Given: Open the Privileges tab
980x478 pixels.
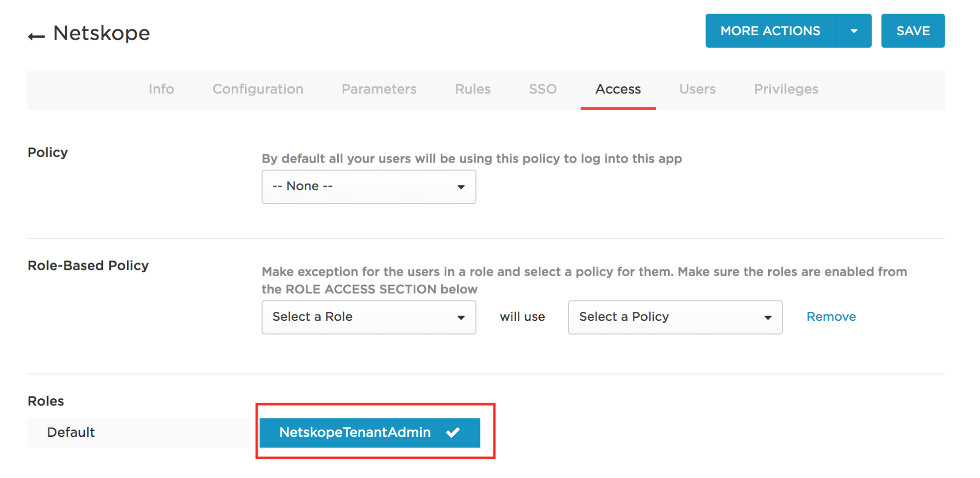Looking at the screenshot, I should click(786, 89).
